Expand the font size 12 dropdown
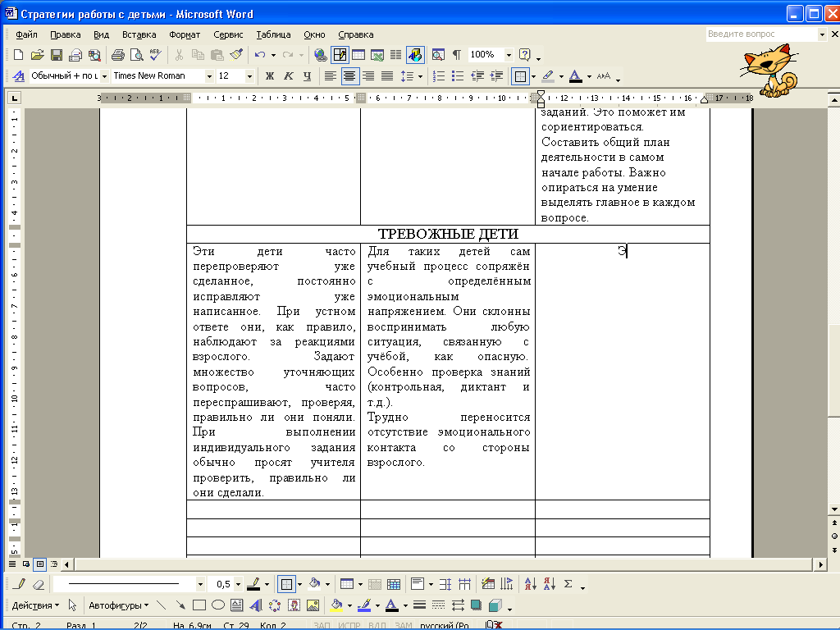 (x=249, y=76)
